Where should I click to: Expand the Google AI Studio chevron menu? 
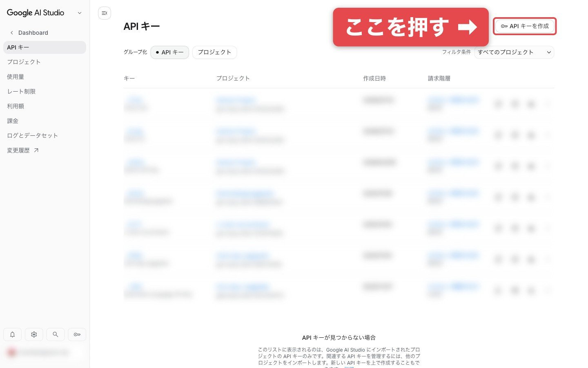[x=80, y=13]
